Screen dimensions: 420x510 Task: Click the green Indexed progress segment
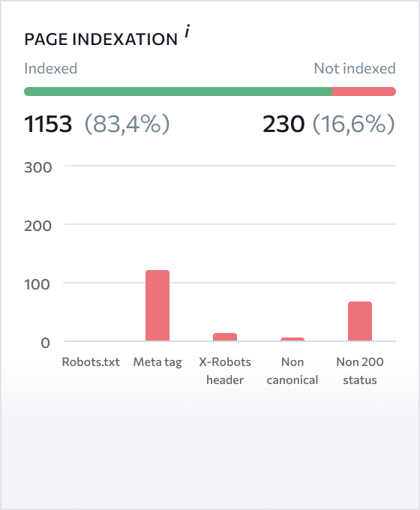coord(178,91)
